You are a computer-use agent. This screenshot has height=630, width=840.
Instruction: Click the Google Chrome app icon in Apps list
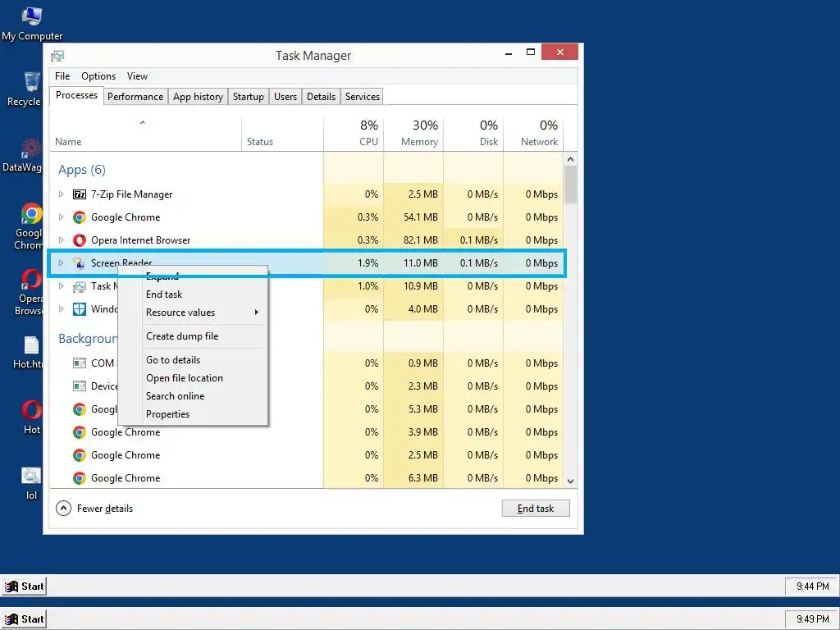pos(80,217)
